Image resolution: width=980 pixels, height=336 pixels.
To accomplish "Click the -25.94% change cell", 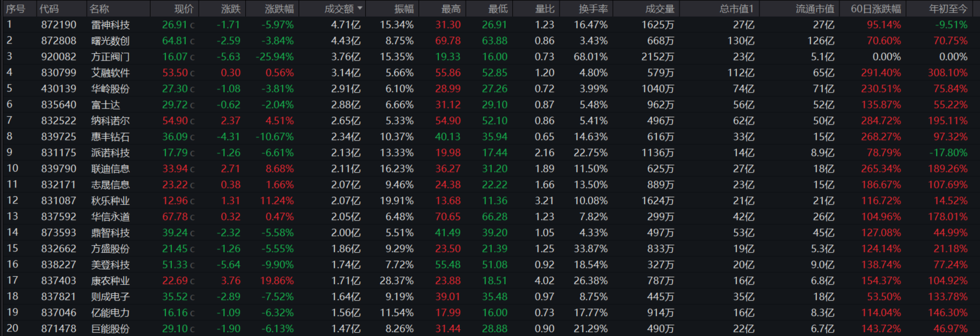I will [274, 57].
